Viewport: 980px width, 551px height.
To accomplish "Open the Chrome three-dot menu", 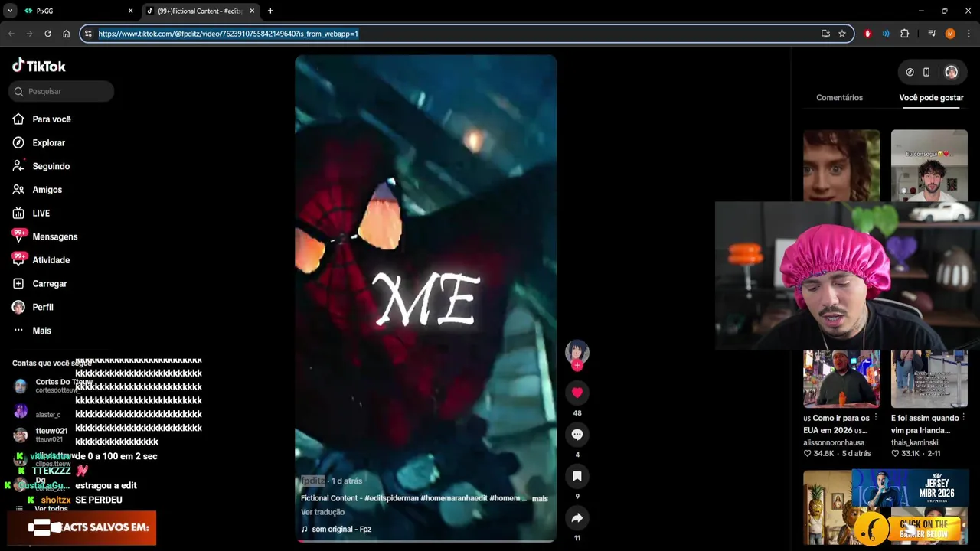I will [x=969, y=34].
